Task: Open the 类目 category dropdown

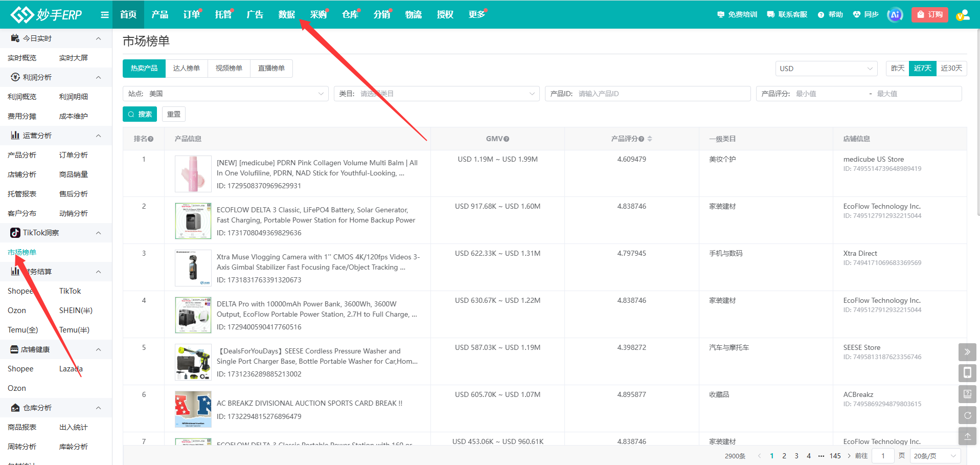Action: [437, 94]
